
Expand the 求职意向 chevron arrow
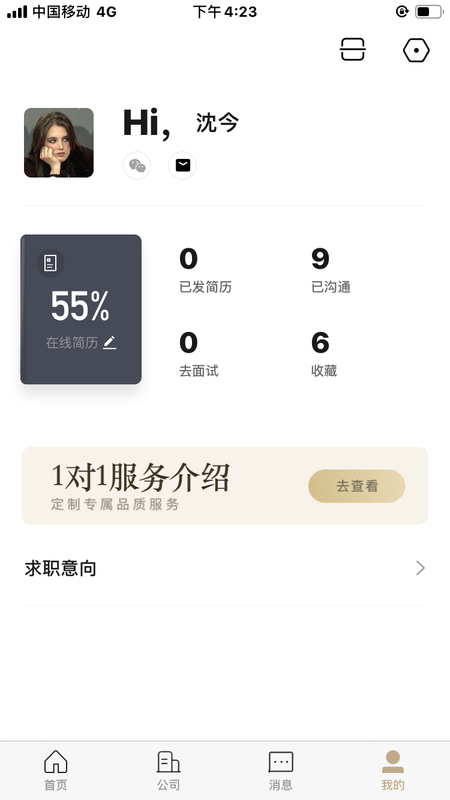pyautogui.click(x=420, y=568)
